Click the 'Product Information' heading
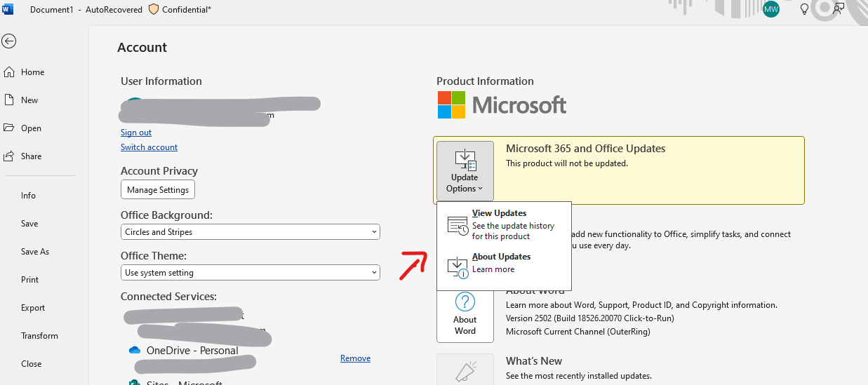 coord(485,81)
